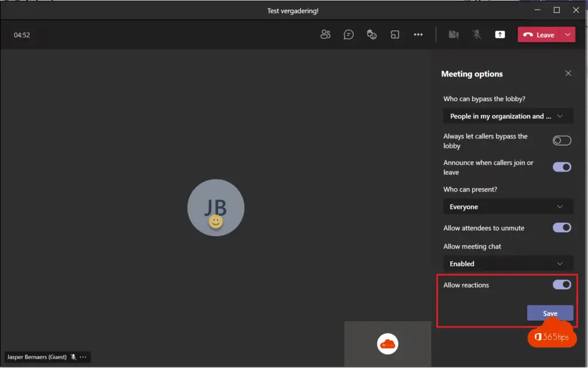Close the Meeting options panel
Image resolution: width=588 pixels, height=368 pixels.
(x=568, y=74)
